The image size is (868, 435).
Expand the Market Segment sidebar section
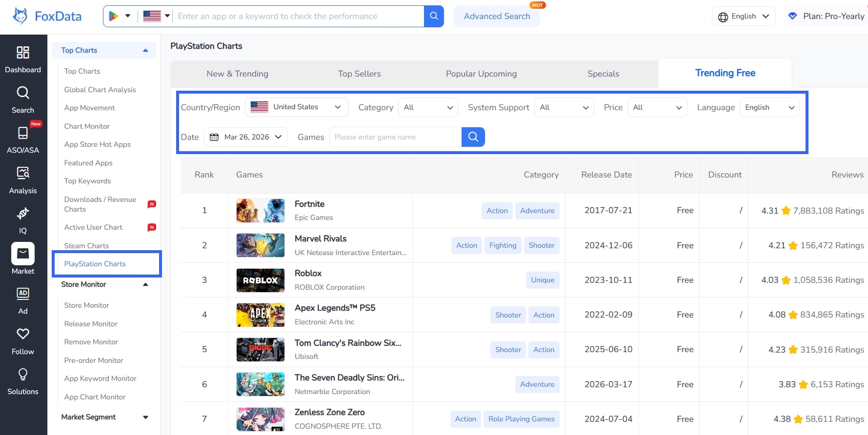(145, 417)
